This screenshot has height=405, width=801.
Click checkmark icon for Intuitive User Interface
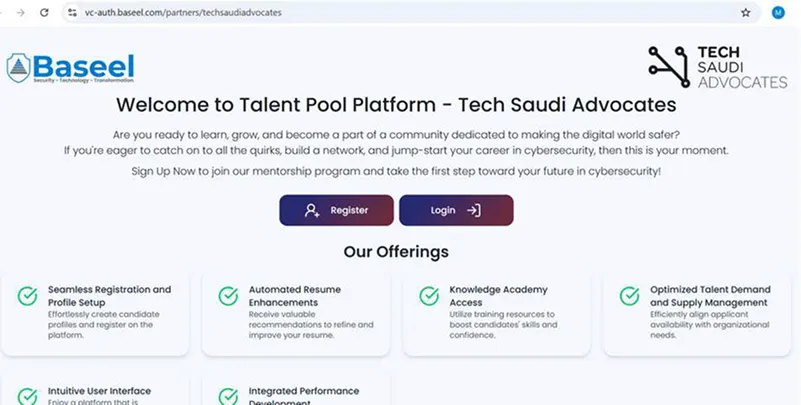click(27, 393)
